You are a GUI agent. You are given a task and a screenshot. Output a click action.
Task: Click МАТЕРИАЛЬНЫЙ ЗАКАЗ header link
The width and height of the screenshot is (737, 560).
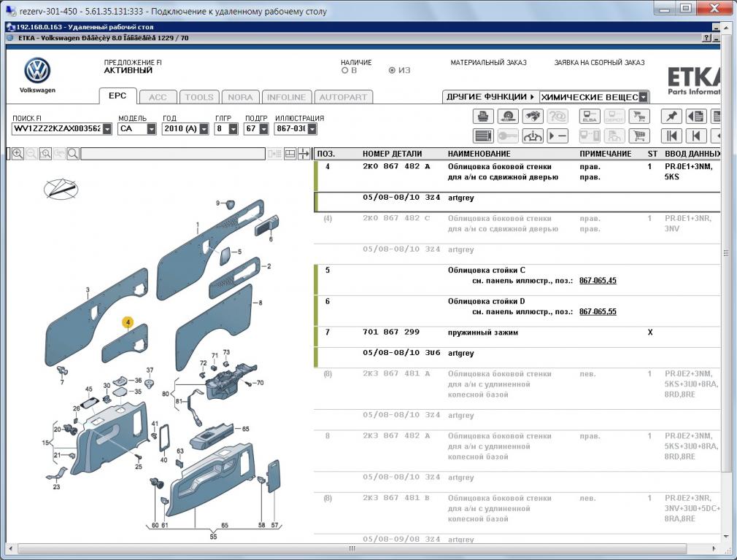point(488,63)
